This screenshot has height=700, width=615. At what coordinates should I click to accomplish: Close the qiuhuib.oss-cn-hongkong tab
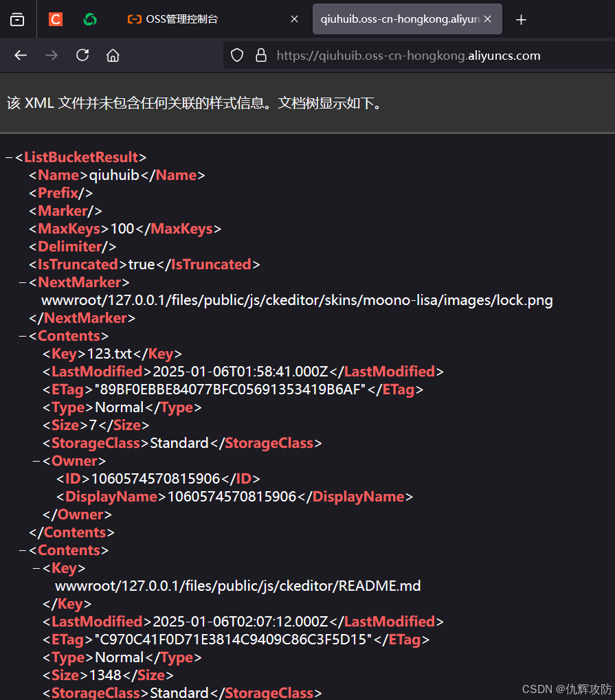tap(488, 19)
